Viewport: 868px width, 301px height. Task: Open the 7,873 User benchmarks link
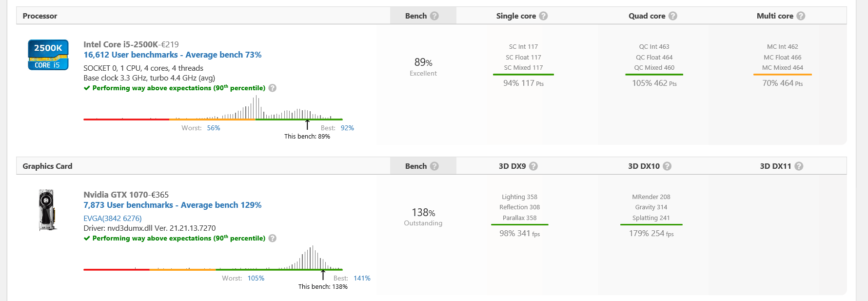click(172, 205)
